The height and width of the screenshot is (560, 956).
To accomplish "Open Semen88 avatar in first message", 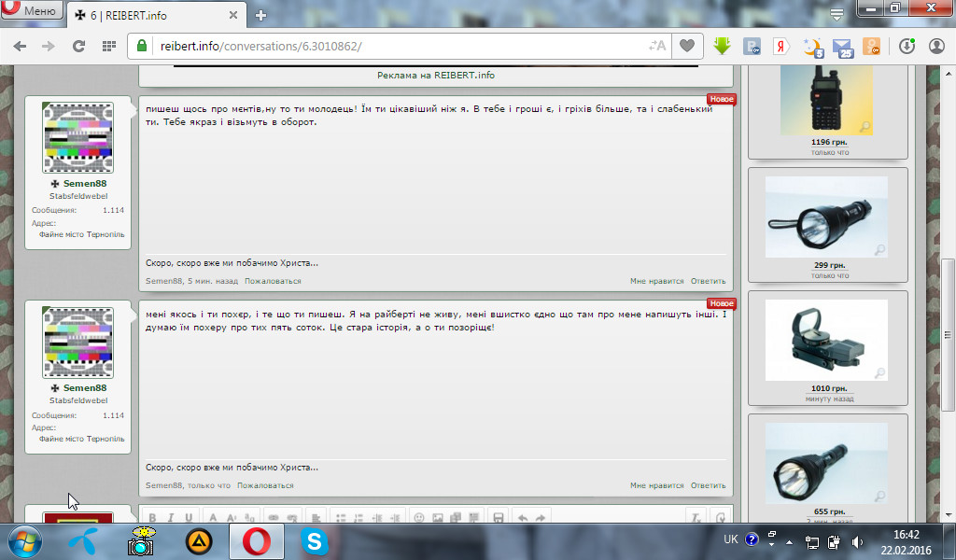I will 78,138.
